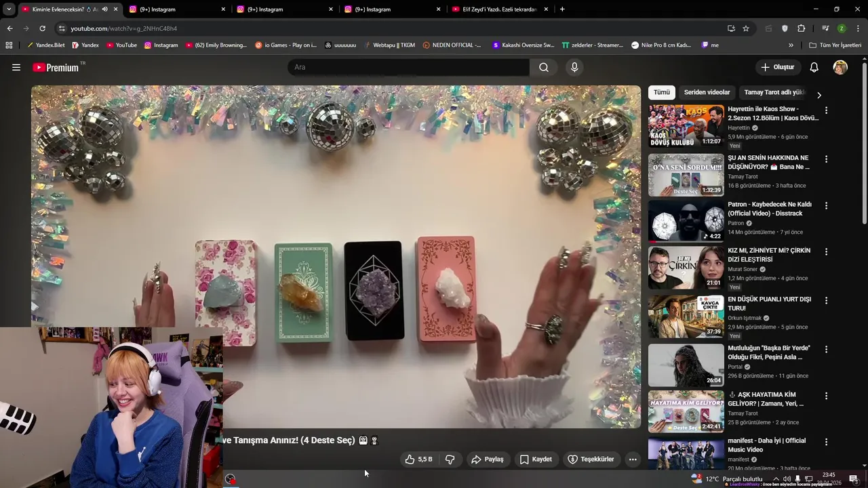Close the third Instagram tab
The image size is (868, 488).
tap(438, 9)
